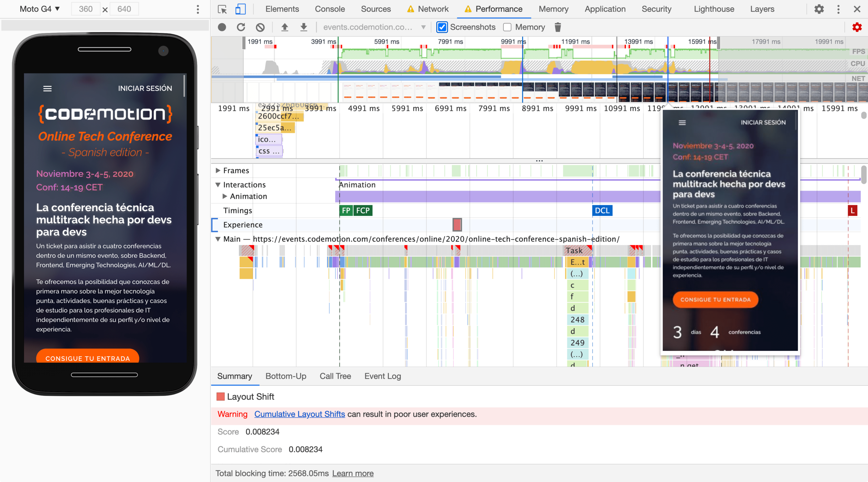This screenshot has height=482, width=868.
Task: Open the Lighthouse panel tab
Action: (714, 9)
